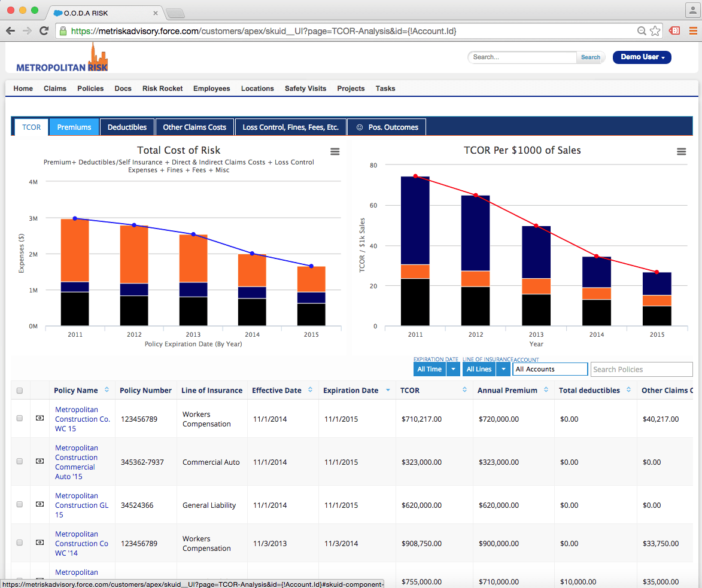This screenshot has height=588, width=702.
Task: Open the All Lines insurance filter
Action: click(x=479, y=369)
